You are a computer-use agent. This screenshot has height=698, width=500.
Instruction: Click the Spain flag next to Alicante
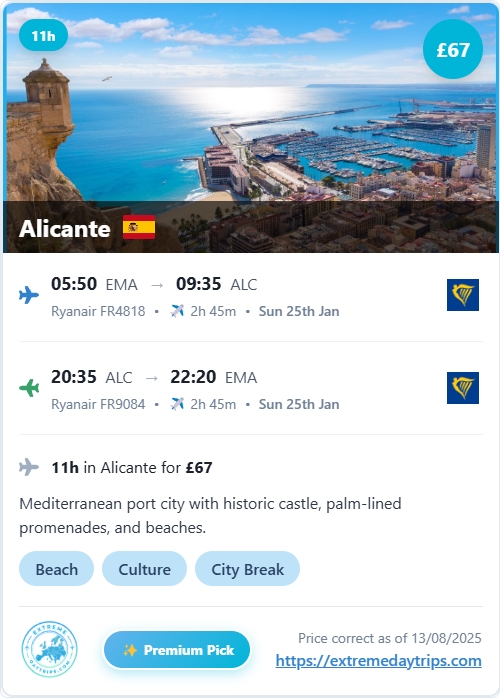click(x=139, y=227)
